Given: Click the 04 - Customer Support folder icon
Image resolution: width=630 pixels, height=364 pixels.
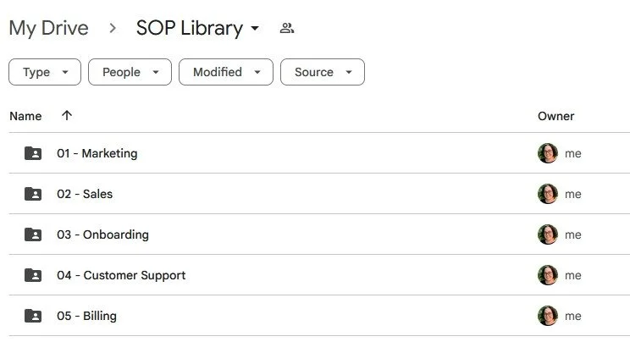Looking at the screenshot, I should (33, 275).
